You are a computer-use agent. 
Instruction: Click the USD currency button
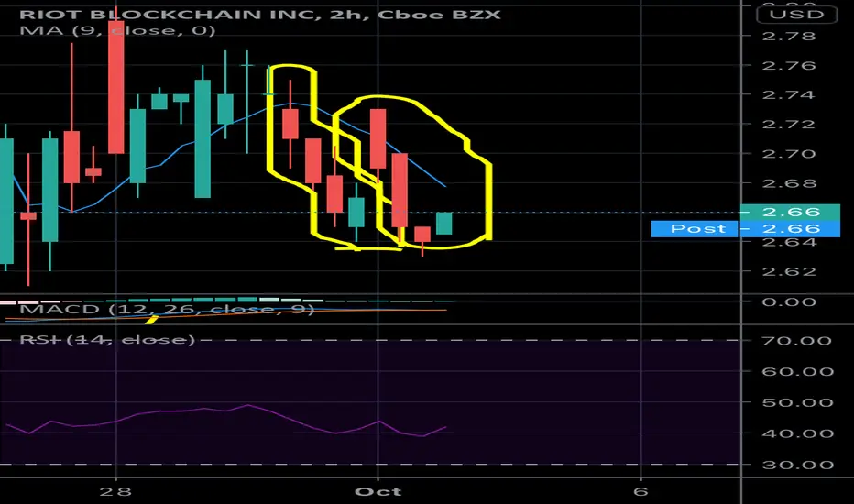[797, 14]
